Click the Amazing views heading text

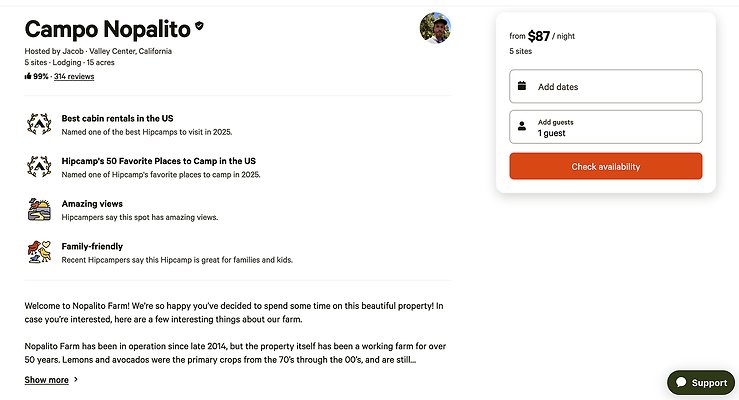[92, 204]
